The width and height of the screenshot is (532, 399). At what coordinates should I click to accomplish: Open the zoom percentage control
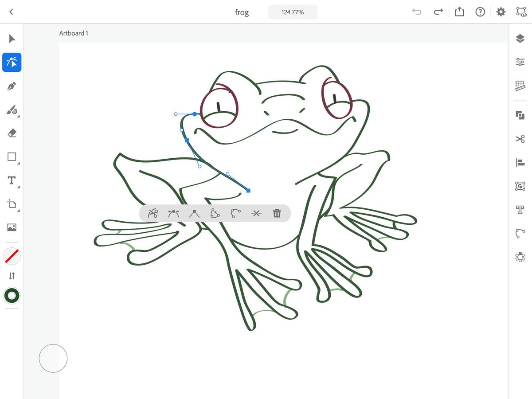coord(293,12)
